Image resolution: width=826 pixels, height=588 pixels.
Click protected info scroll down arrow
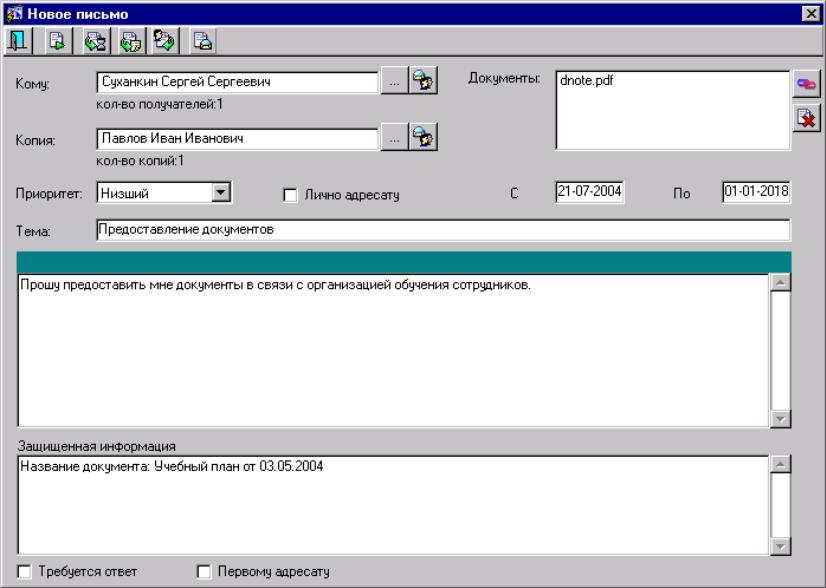tap(780, 546)
